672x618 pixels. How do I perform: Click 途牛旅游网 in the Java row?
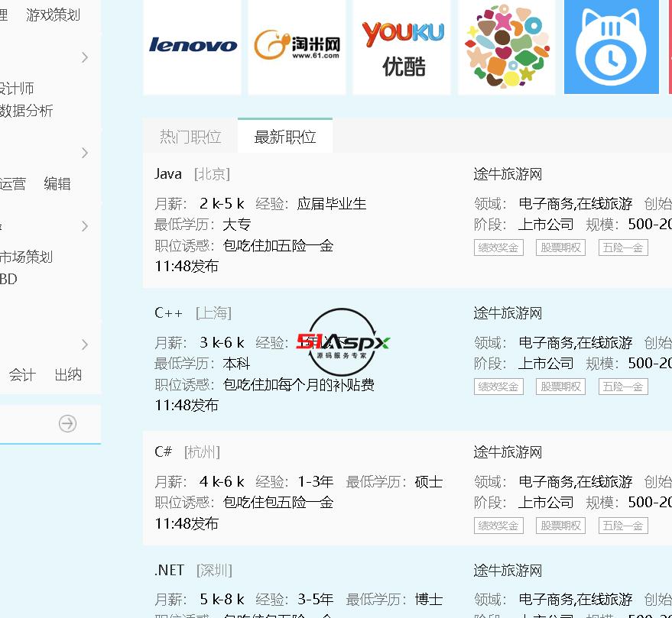tap(508, 174)
